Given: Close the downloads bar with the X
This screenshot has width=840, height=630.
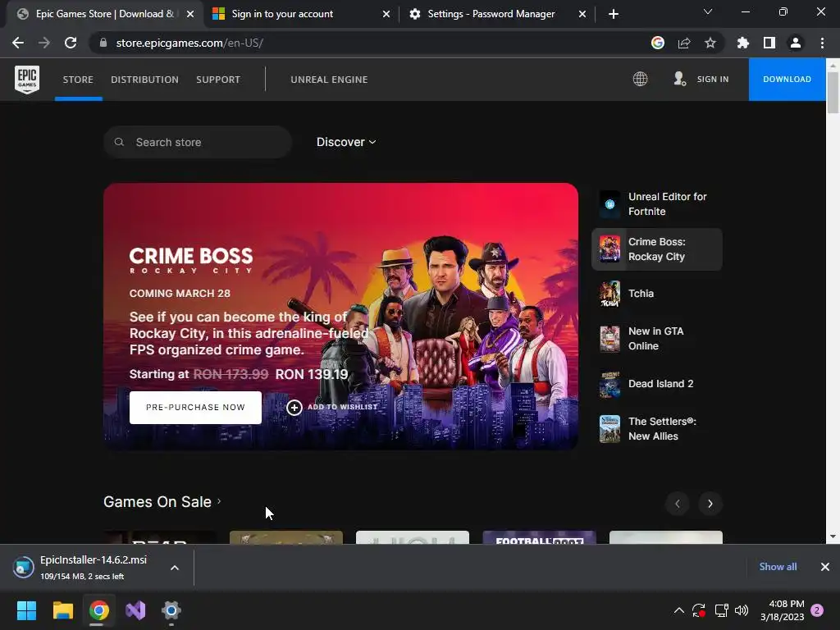Looking at the screenshot, I should point(825,567).
